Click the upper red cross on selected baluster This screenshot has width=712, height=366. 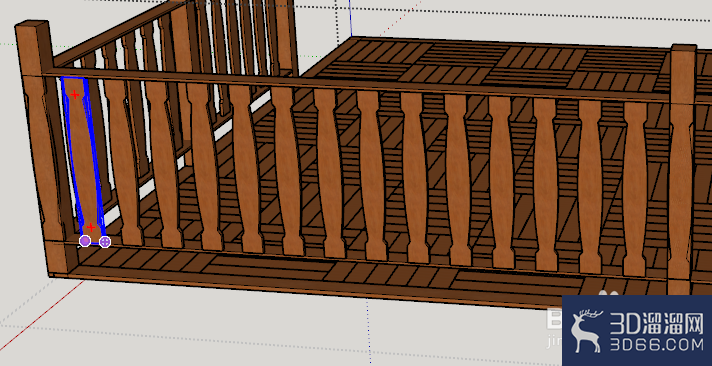click(75, 95)
